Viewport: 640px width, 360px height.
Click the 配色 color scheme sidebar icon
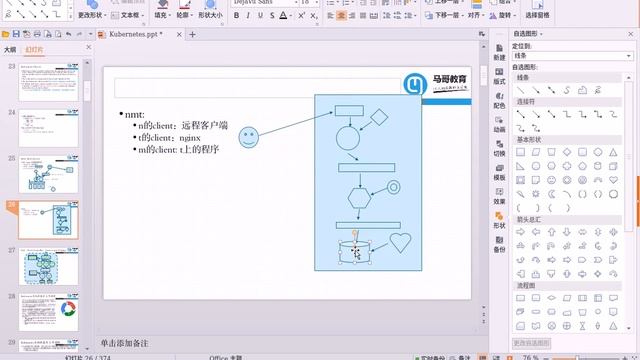click(499, 100)
